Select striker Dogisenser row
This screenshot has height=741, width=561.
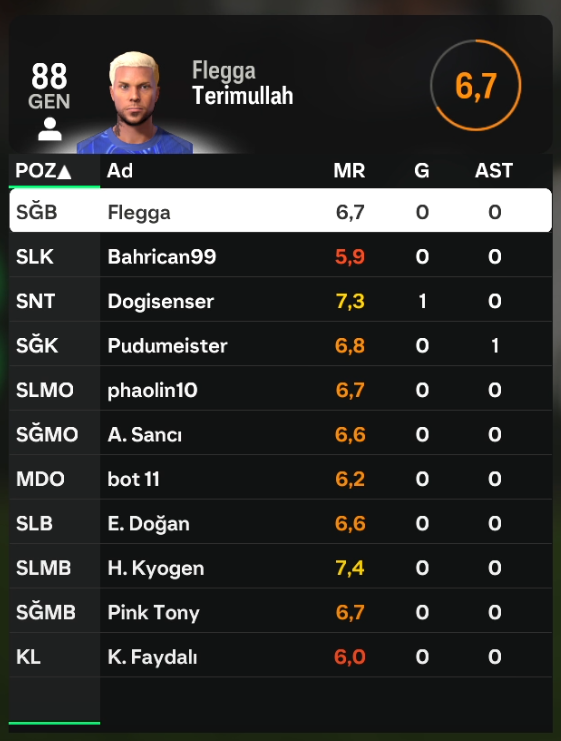click(x=280, y=301)
